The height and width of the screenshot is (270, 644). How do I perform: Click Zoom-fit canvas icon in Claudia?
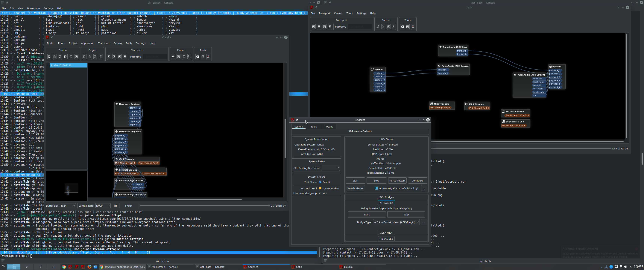[x=178, y=57]
